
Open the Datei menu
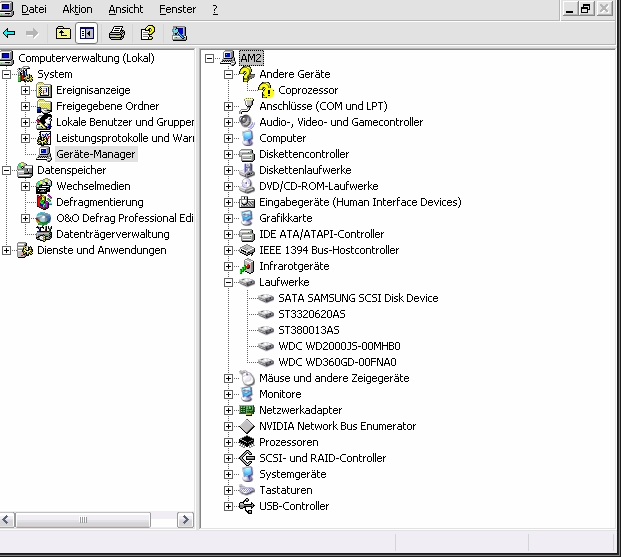coord(34,9)
